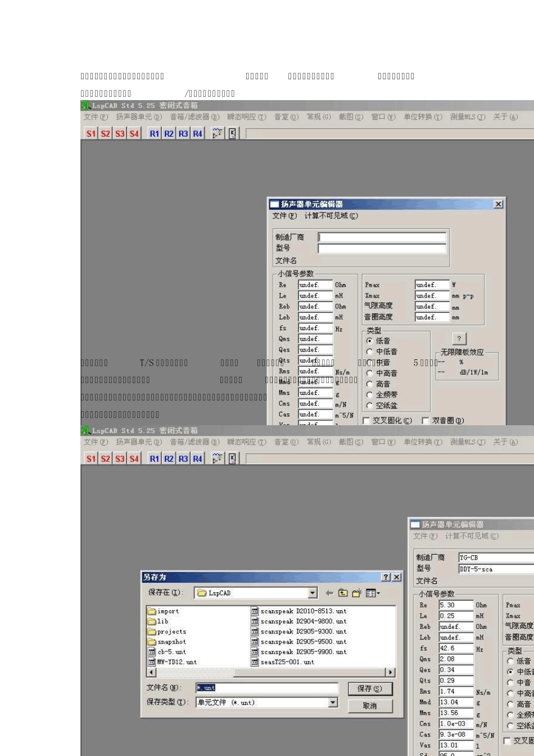
Task: Select the snapshot folder
Action: coord(167,642)
